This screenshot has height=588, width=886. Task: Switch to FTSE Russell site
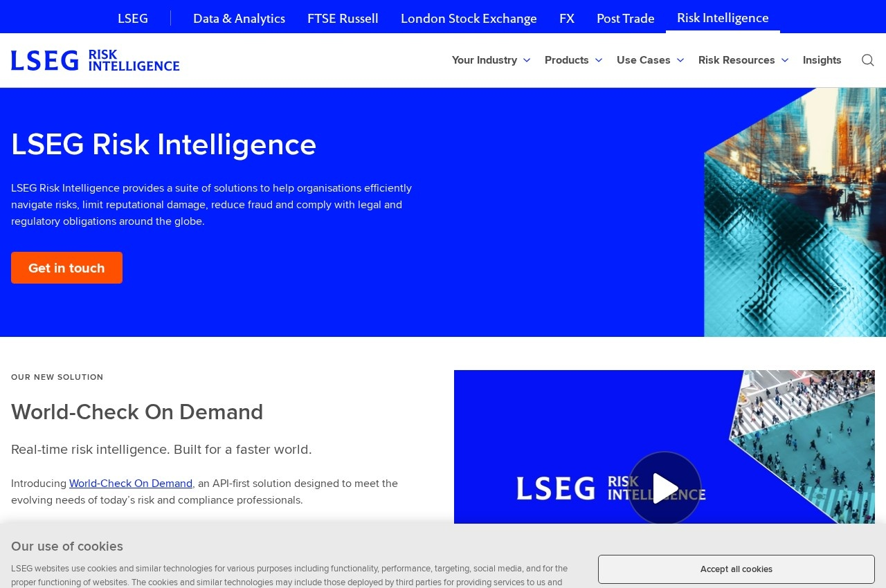(x=343, y=18)
